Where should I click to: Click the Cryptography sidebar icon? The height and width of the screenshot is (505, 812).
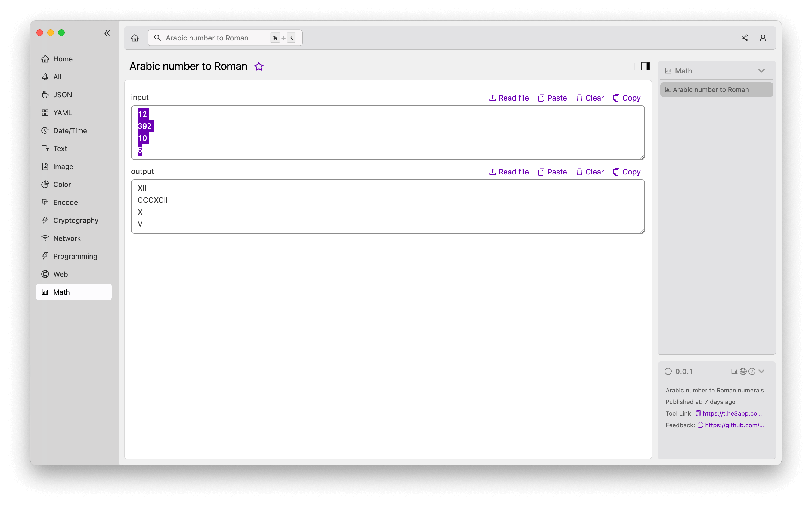point(45,220)
